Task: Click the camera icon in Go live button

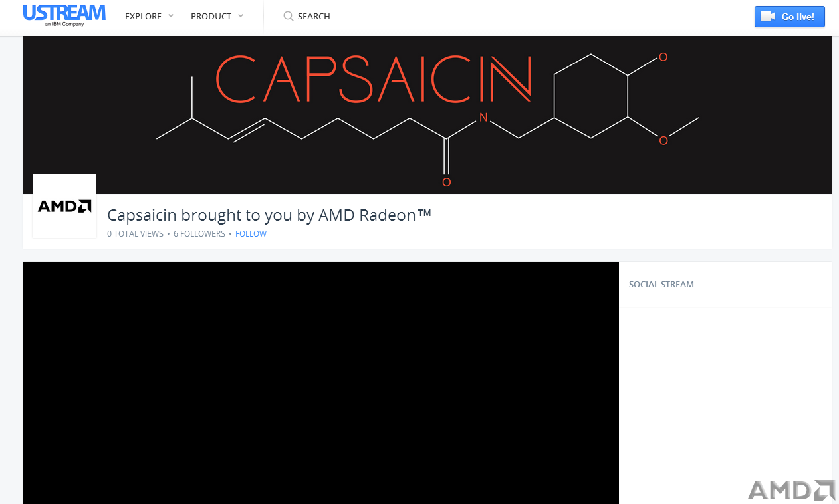Action: tap(769, 17)
